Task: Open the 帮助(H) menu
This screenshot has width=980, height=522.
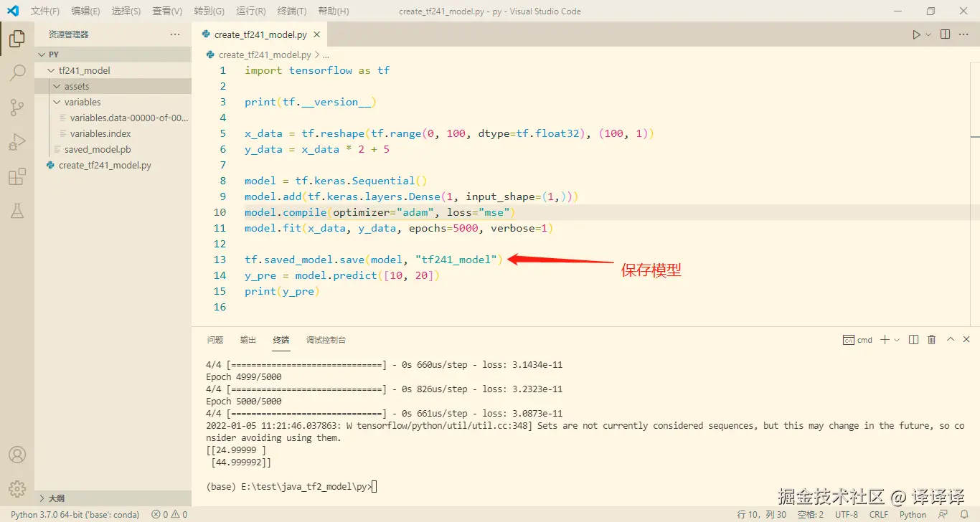Action: click(333, 11)
